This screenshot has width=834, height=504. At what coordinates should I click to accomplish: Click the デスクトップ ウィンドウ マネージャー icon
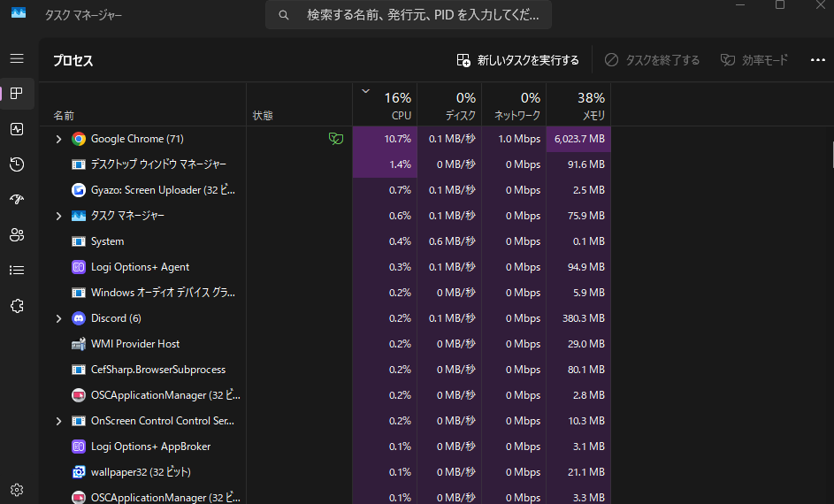pyautogui.click(x=79, y=164)
